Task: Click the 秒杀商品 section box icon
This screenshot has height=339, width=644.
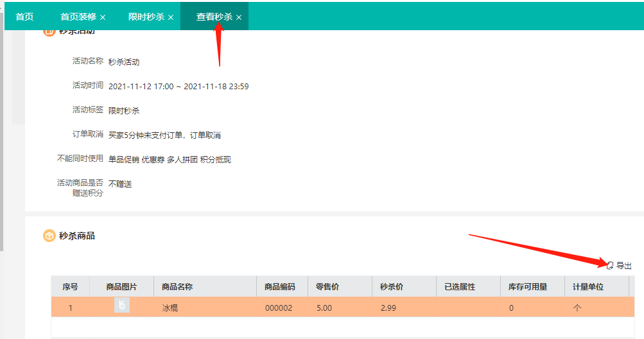Action: tap(49, 236)
